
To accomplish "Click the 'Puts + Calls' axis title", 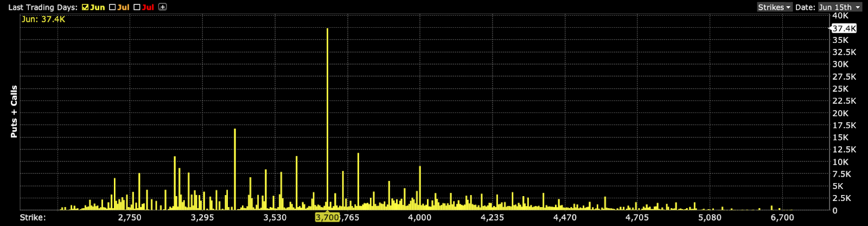I will coord(14,111).
